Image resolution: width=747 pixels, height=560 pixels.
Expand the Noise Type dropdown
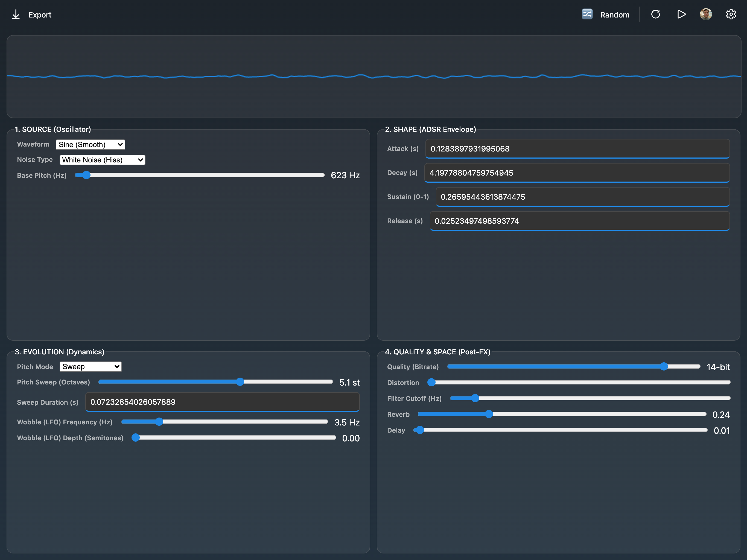102,160
